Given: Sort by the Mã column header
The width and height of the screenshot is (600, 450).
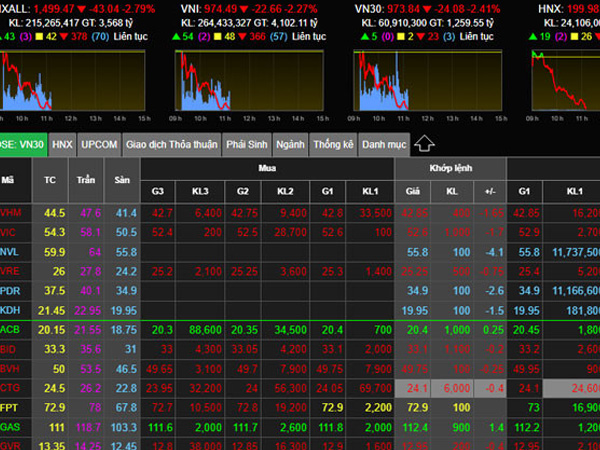Looking at the screenshot, I should click(x=9, y=181).
